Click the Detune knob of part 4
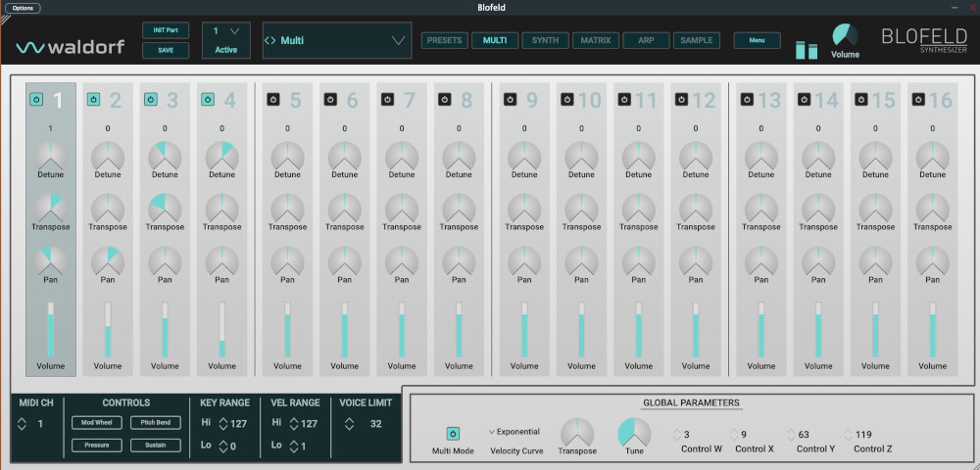980x470 pixels. (221, 156)
